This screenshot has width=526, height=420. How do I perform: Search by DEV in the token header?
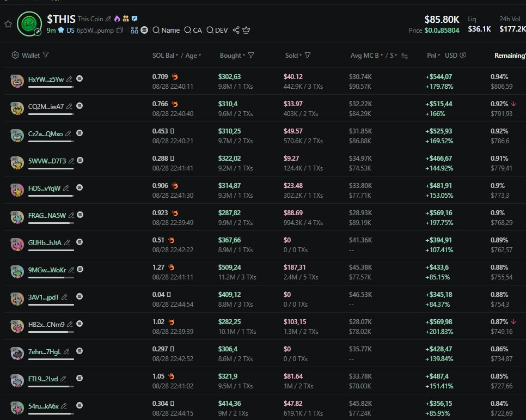[x=217, y=31]
